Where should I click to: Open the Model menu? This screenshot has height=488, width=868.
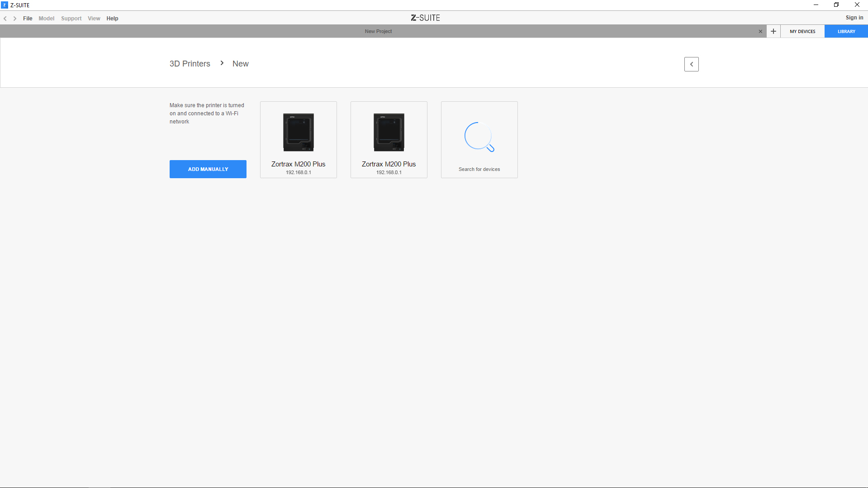[46, 19]
